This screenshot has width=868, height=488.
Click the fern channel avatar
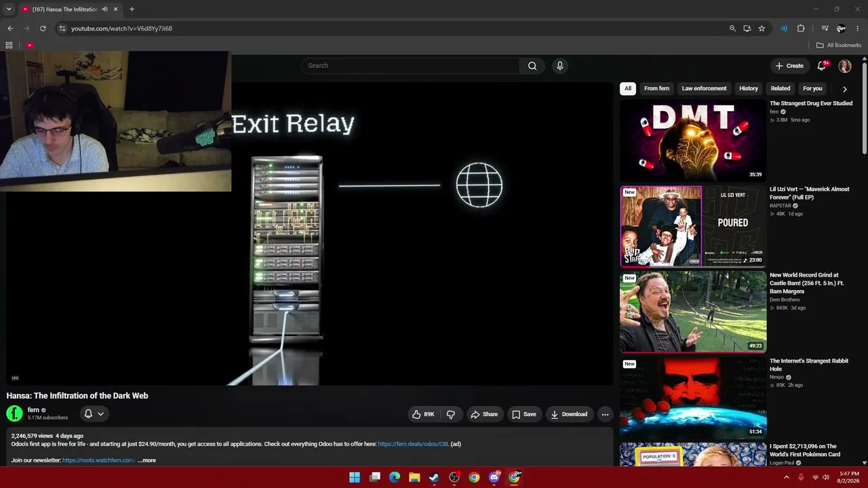14,413
